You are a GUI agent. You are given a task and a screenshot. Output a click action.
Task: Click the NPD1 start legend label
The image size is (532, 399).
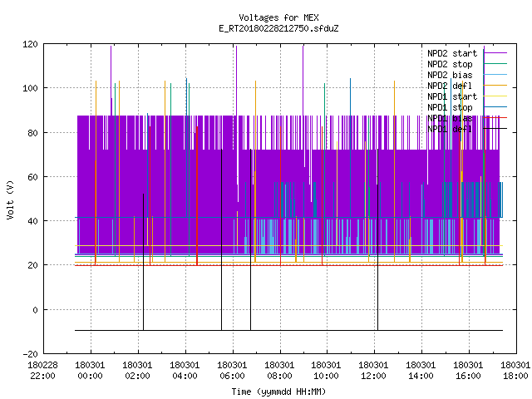[x=452, y=96]
